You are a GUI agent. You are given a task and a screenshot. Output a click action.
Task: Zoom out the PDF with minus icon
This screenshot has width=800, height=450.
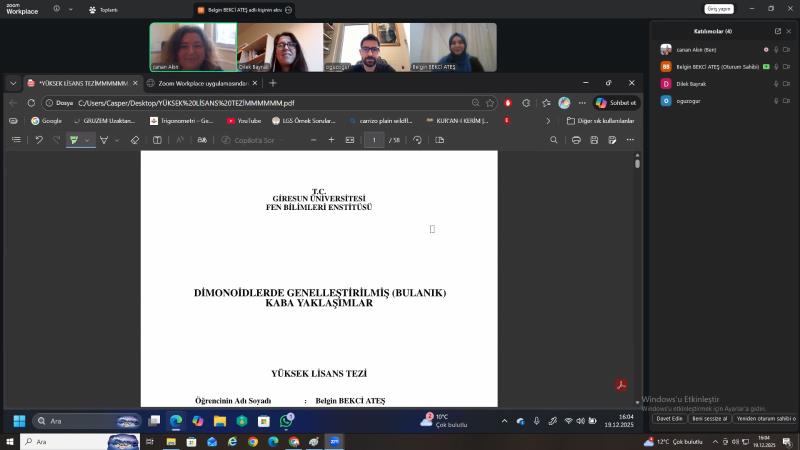313,140
